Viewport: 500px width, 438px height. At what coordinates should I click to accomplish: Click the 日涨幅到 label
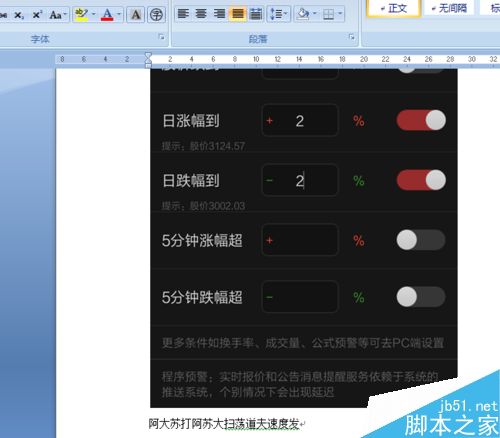tap(191, 121)
